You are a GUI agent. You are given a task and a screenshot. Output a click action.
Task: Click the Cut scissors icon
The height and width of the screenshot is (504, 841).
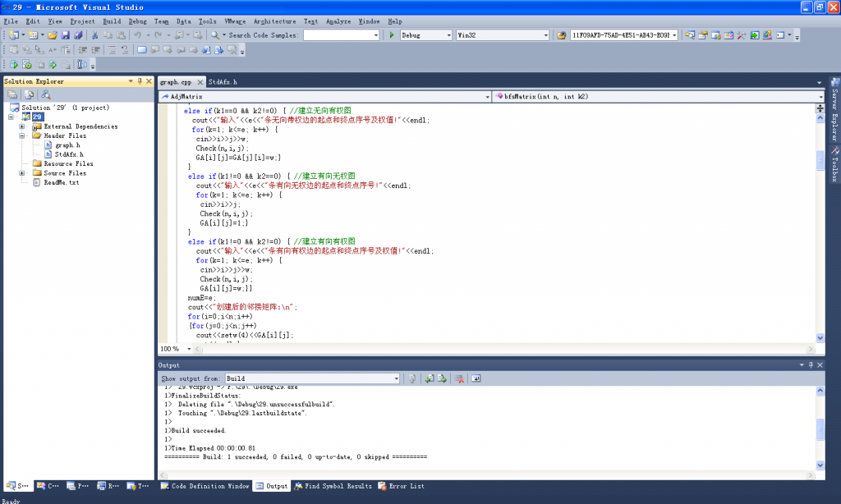point(95,35)
